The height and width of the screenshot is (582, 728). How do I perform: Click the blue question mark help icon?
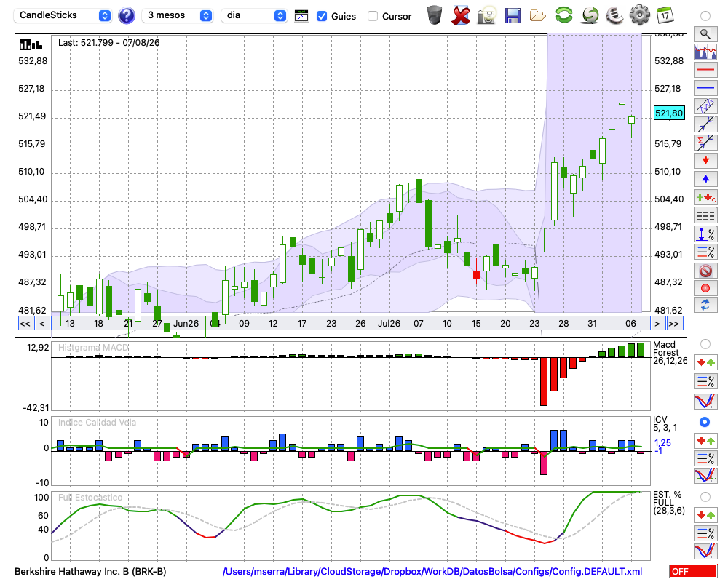[126, 15]
